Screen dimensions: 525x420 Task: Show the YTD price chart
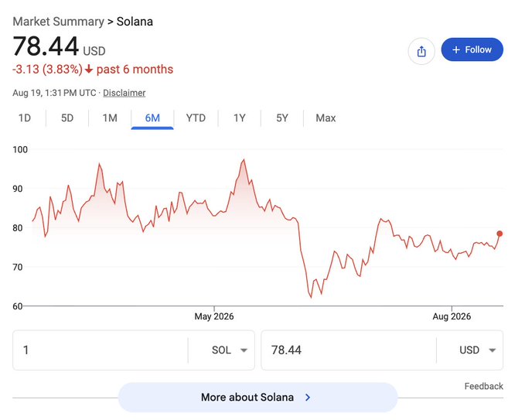pos(196,118)
